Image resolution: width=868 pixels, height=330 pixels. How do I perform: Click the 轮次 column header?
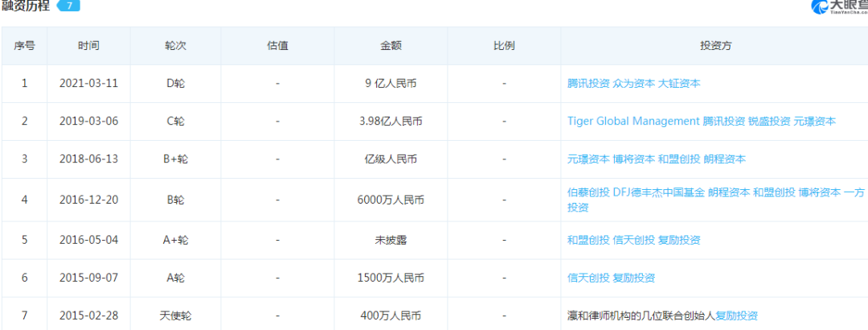pos(175,46)
